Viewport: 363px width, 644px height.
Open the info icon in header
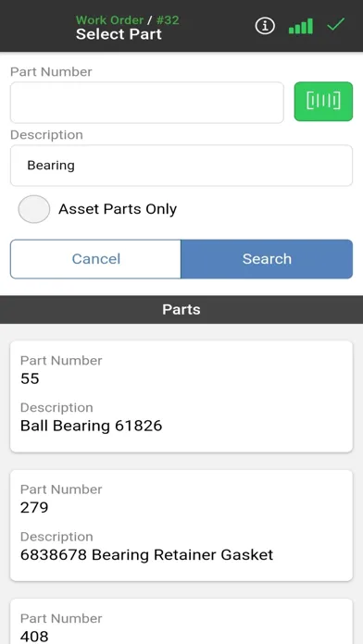[265, 26]
